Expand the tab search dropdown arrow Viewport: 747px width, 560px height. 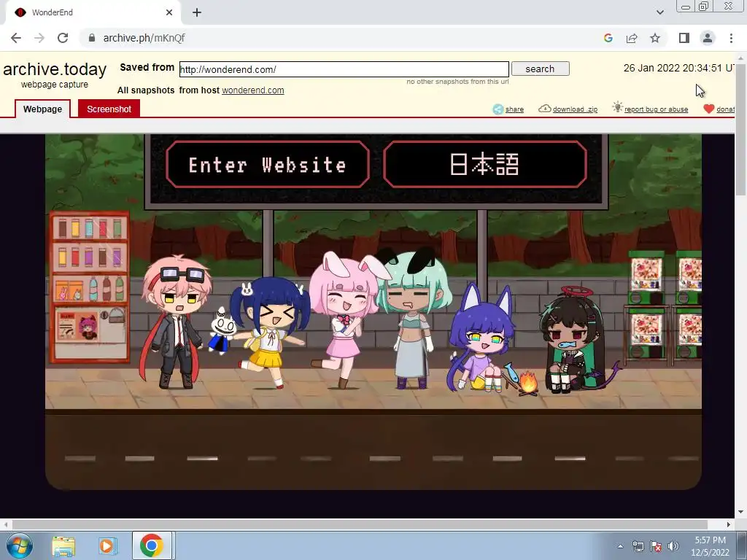[x=659, y=12]
